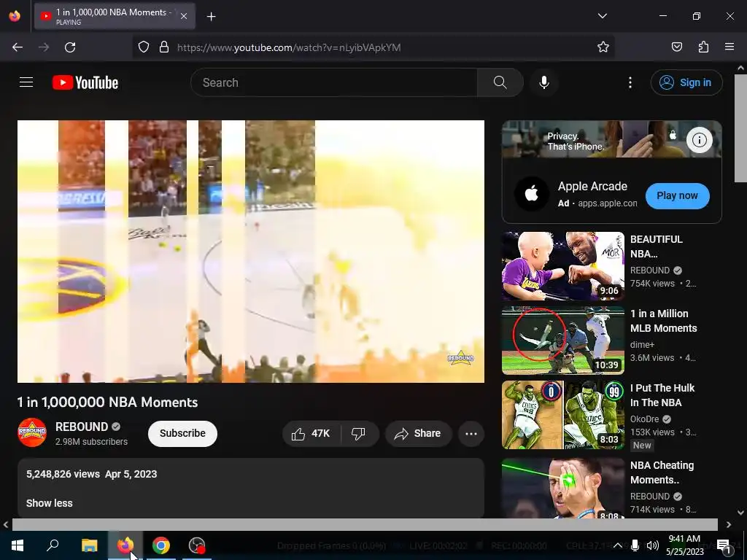Go to YouTube home via logo
The image size is (747, 560).
(85, 82)
